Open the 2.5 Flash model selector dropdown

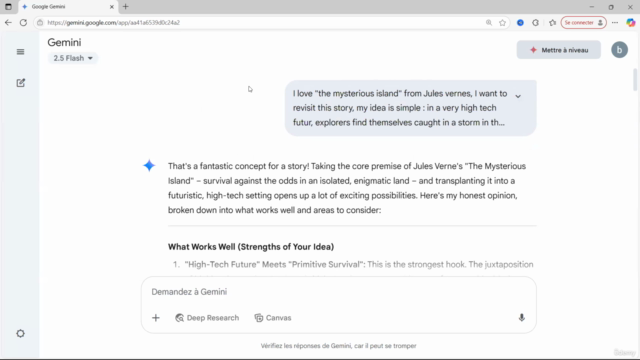pos(73,58)
